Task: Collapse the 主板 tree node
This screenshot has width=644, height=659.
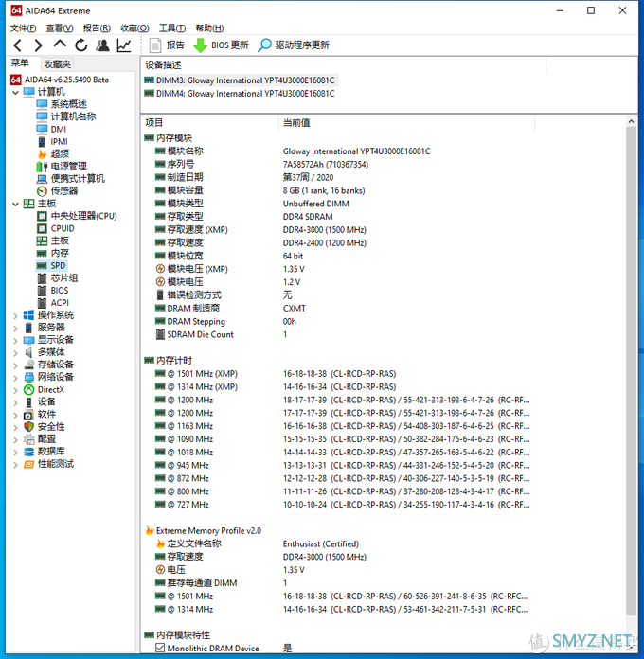Action: click(15, 204)
